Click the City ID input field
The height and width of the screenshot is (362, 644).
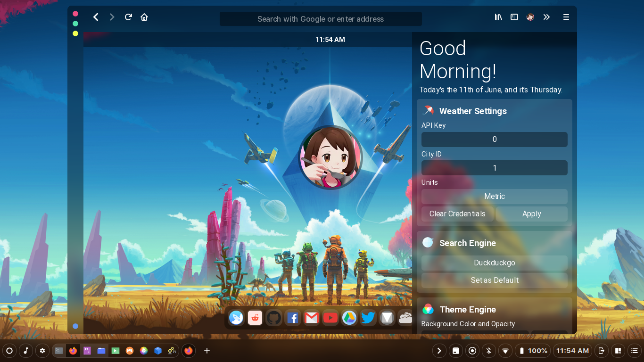(495, 168)
